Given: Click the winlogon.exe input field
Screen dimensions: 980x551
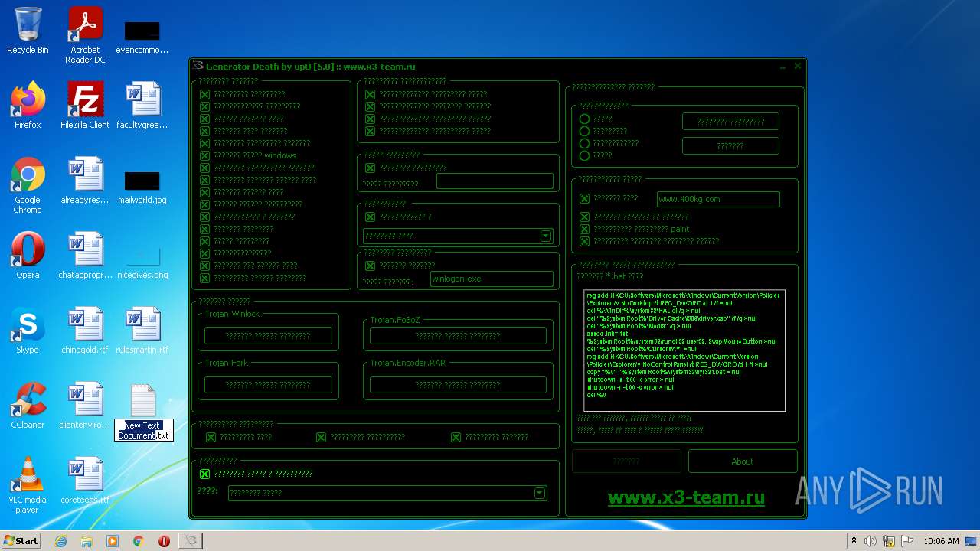Looking at the screenshot, I should click(x=492, y=279).
